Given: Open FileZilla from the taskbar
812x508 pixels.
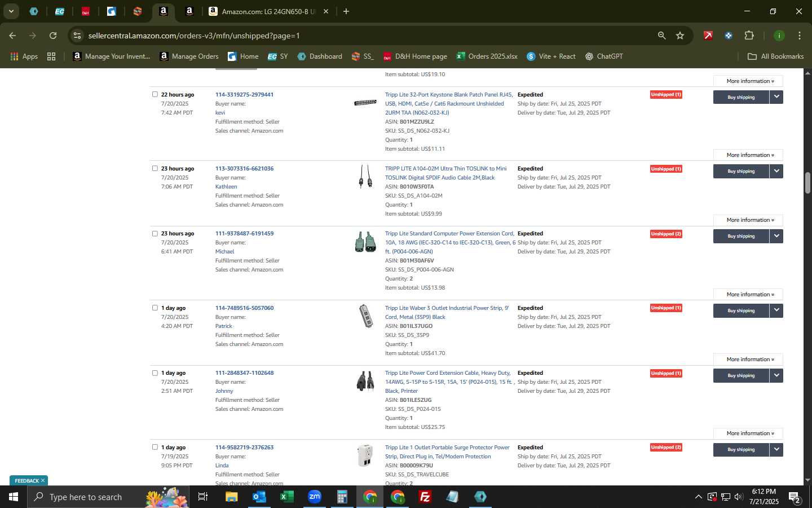Looking at the screenshot, I should 425,497.
